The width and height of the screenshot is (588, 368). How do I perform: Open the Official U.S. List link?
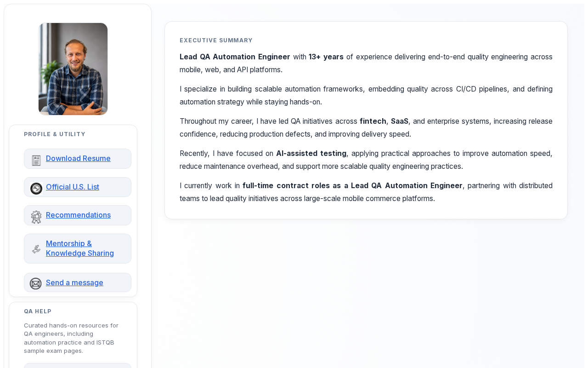[x=73, y=187]
